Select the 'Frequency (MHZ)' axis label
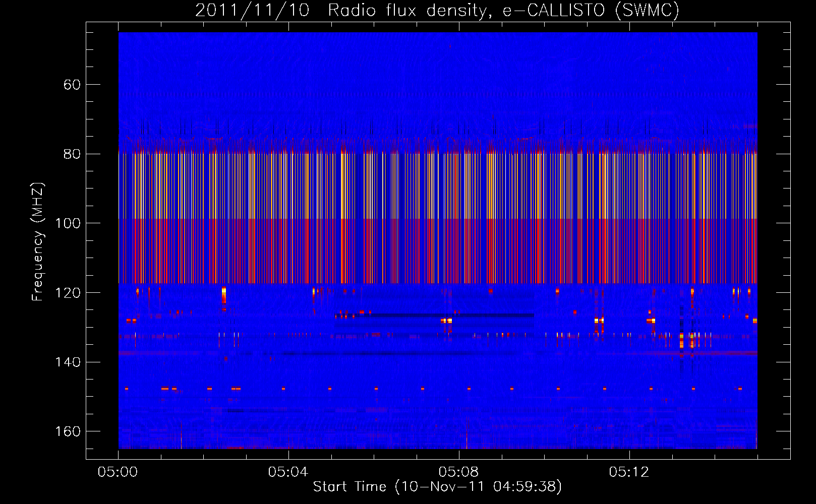 click(x=38, y=241)
